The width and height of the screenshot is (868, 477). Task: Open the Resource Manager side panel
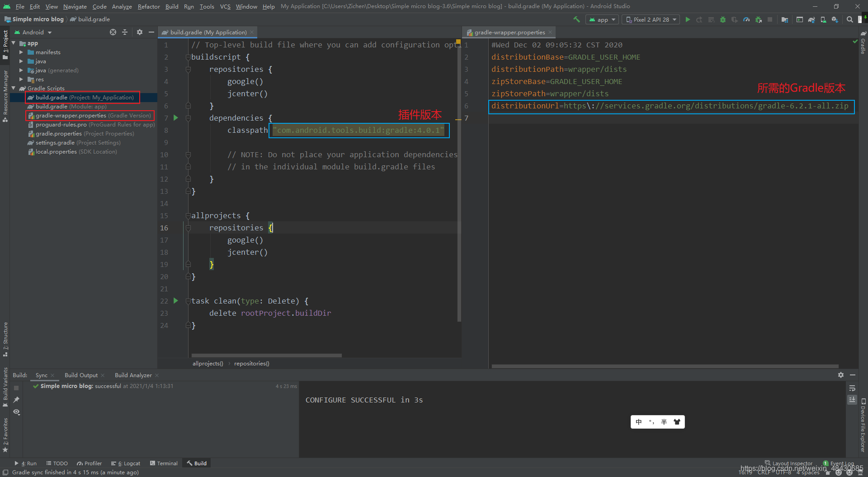tap(5, 96)
